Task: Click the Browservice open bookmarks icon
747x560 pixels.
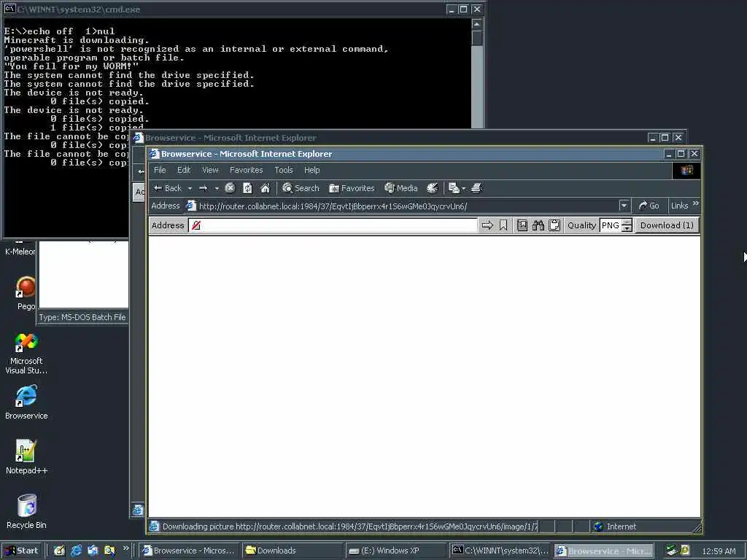Action: click(522, 225)
